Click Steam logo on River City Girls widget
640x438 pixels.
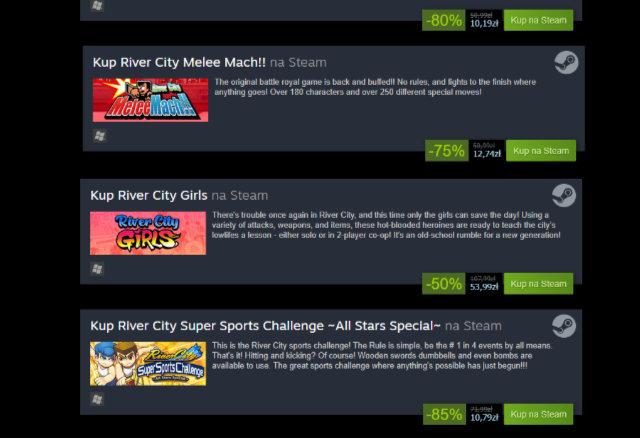click(564, 195)
